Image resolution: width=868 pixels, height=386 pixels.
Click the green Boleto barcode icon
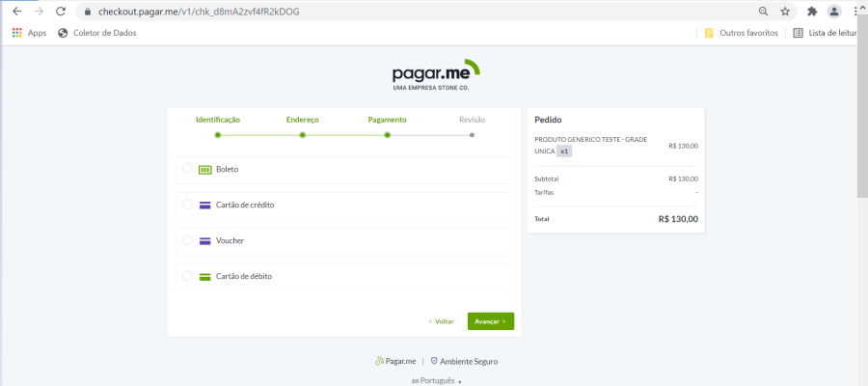click(x=204, y=170)
